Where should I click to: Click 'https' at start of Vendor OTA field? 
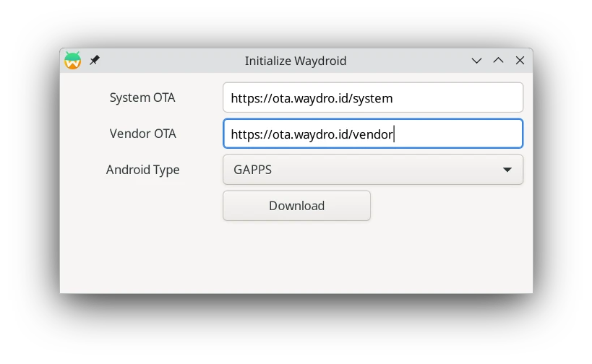click(244, 134)
